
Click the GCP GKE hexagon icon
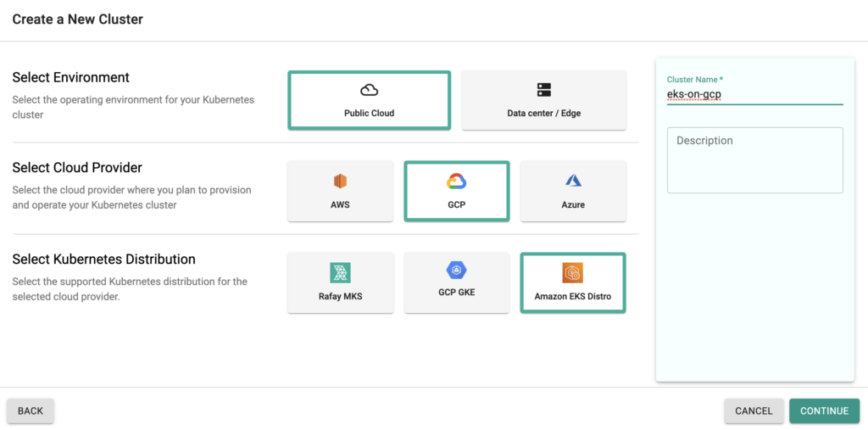click(x=457, y=271)
